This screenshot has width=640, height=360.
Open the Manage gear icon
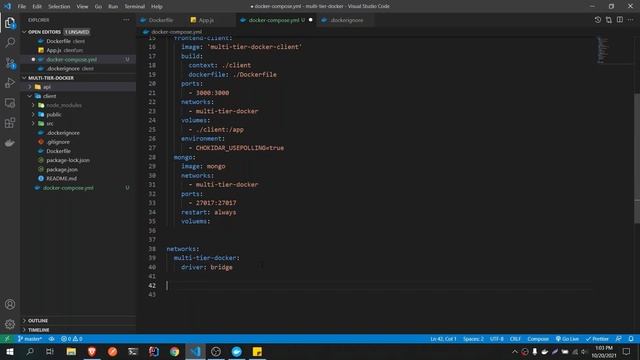(x=10, y=324)
